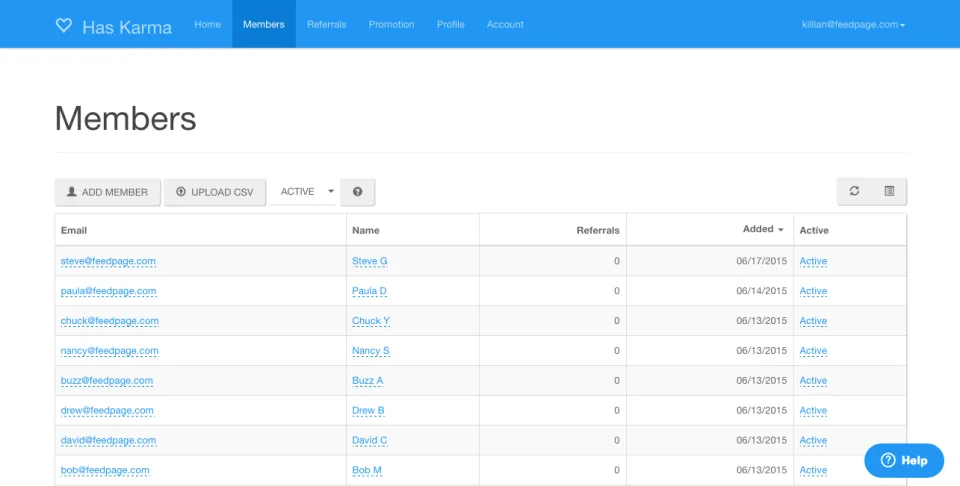This screenshot has width=960, height=486.
Task: Click the refresh members icon
Action: click(854, 191)
